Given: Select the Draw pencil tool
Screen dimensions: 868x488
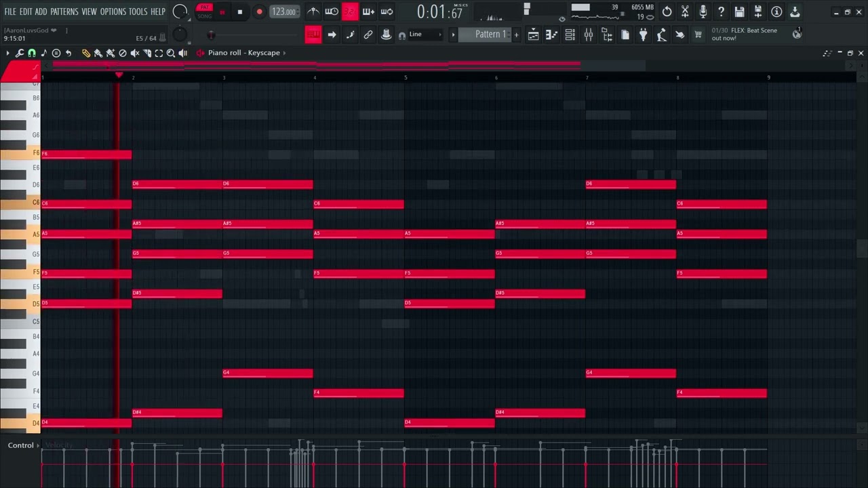Looking at the screenshot, I should click(x=86, y=53).
